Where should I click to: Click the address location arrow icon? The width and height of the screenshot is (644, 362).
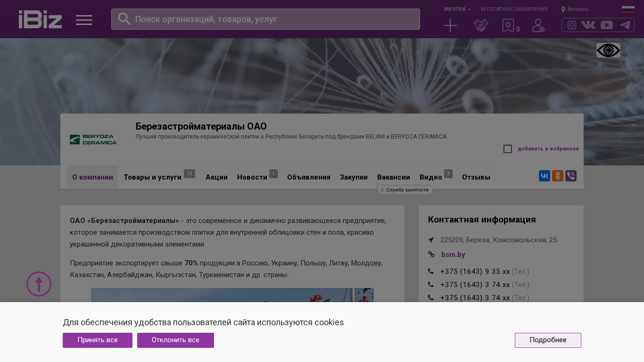pyautogui.click(x=431, y=240)
